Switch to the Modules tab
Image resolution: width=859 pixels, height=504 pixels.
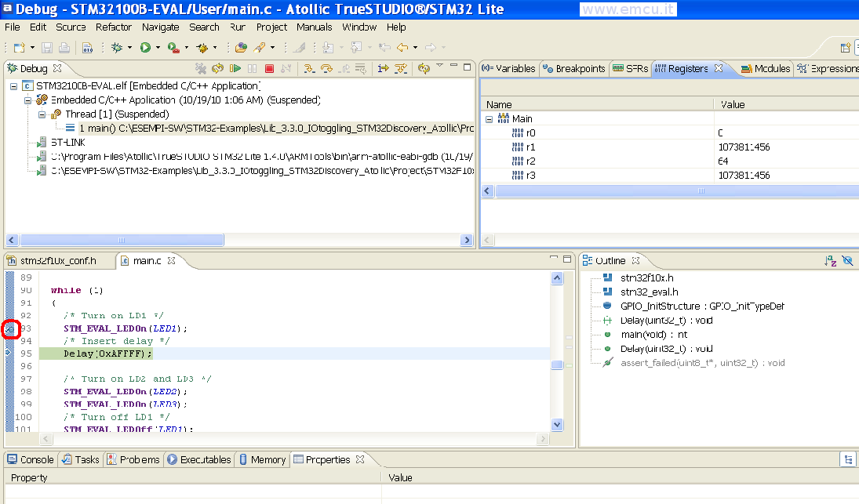766,68
